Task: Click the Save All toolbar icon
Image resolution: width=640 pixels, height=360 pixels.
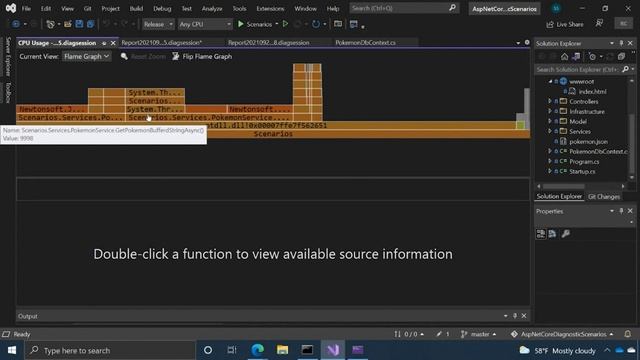Action: [90, 24]
